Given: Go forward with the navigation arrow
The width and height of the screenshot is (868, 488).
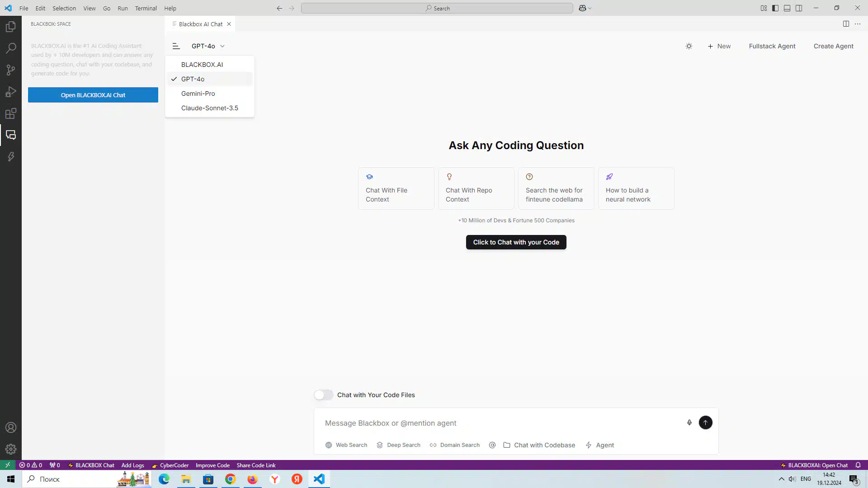Looking at the screenshot, I should (292, 8).
